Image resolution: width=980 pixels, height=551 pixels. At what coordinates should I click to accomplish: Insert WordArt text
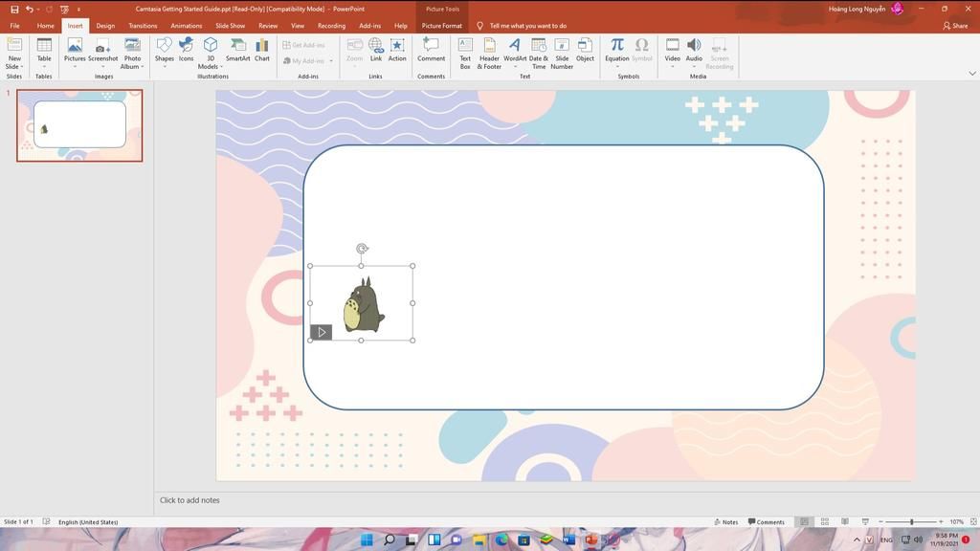[514, 53]
